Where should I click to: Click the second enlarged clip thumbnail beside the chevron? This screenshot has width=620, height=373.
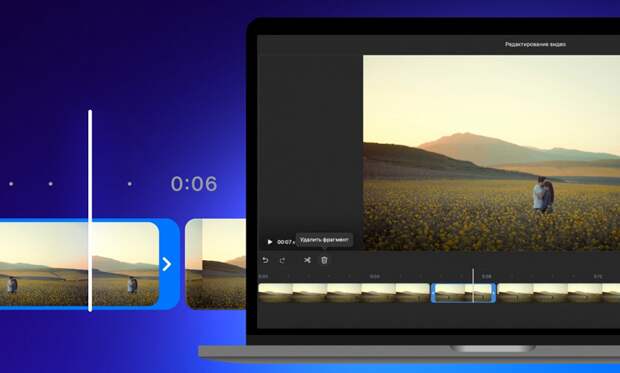coord(216,264)
